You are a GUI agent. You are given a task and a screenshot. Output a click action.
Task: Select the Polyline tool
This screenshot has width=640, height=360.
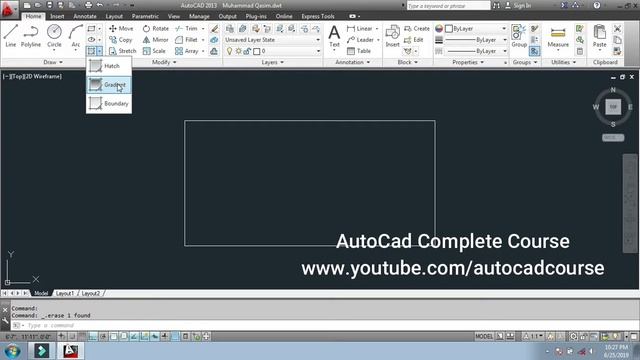tap(31, 36)
